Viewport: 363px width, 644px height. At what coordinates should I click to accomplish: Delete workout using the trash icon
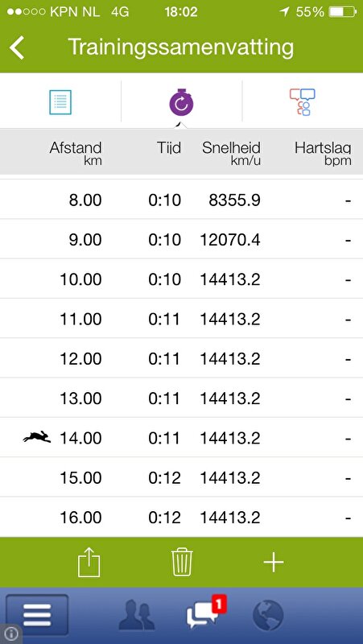(x=182, y=562)
